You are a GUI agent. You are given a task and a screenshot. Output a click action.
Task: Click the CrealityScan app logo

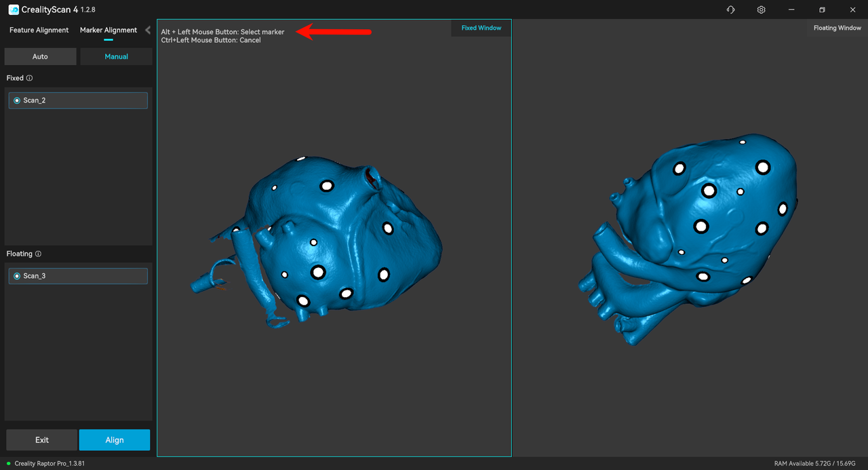point(14,9)
